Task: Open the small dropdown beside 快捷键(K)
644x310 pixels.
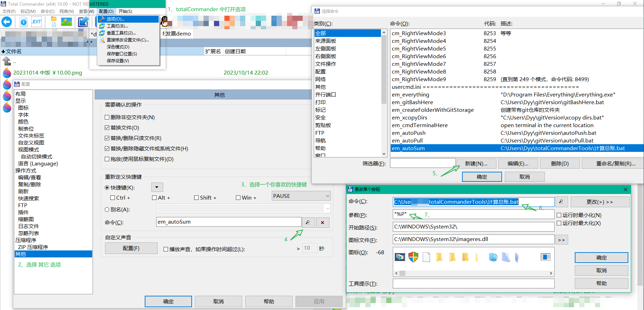Action: (x=157, y=187)
